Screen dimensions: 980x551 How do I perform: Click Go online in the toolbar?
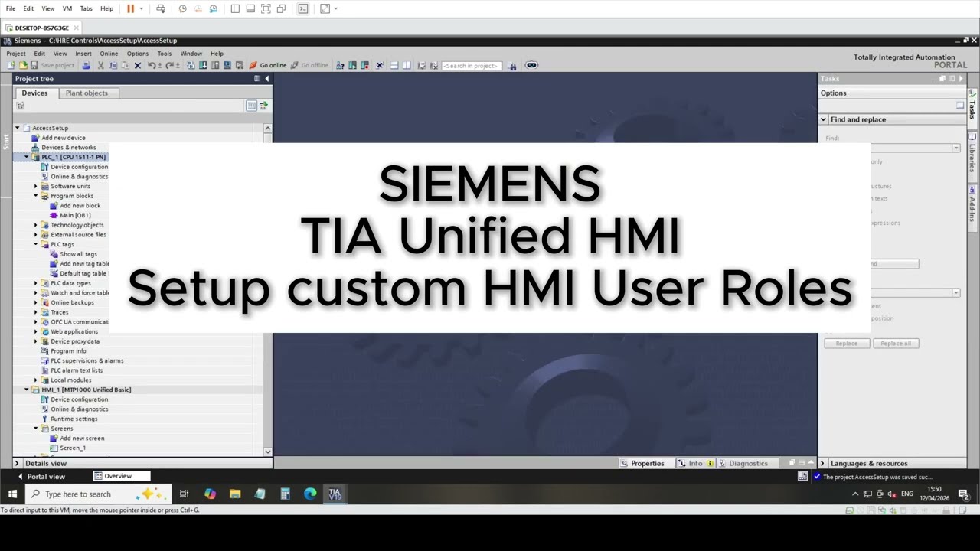pos(268,65)
